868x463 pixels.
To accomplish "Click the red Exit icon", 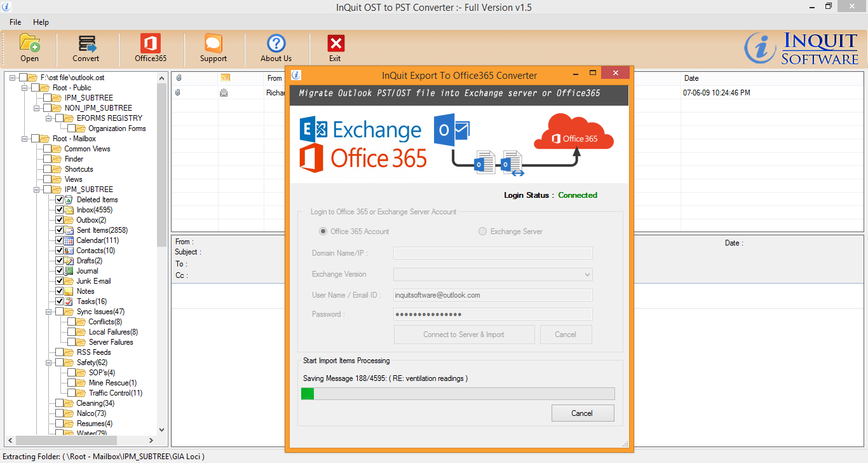I will [x=335, y=43].
